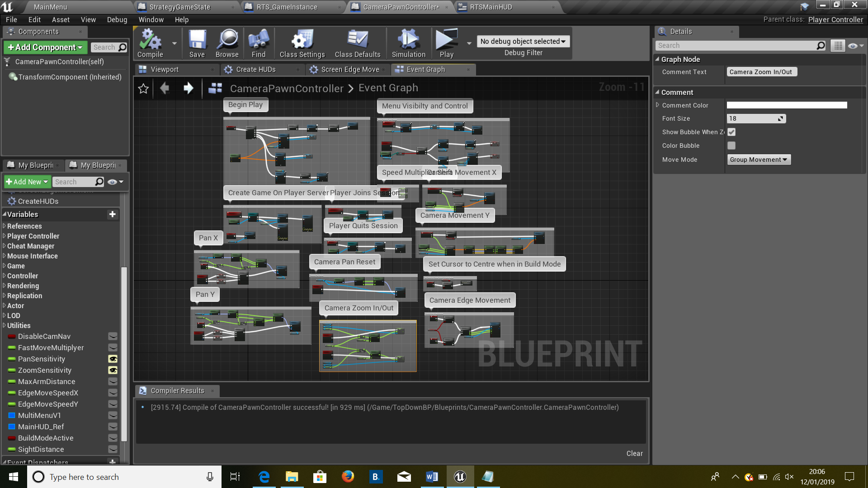Open Microsoft Edge from taskbar

click(264, 477)
